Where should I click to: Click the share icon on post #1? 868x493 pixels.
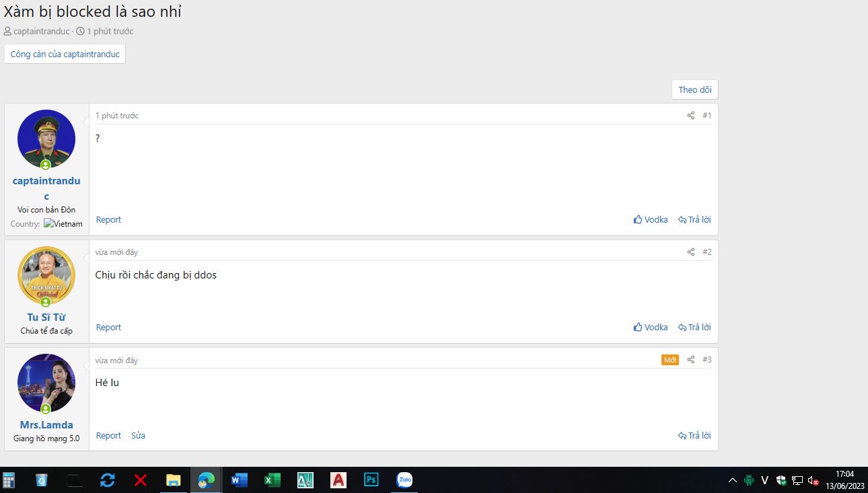[x=690, y=116]
